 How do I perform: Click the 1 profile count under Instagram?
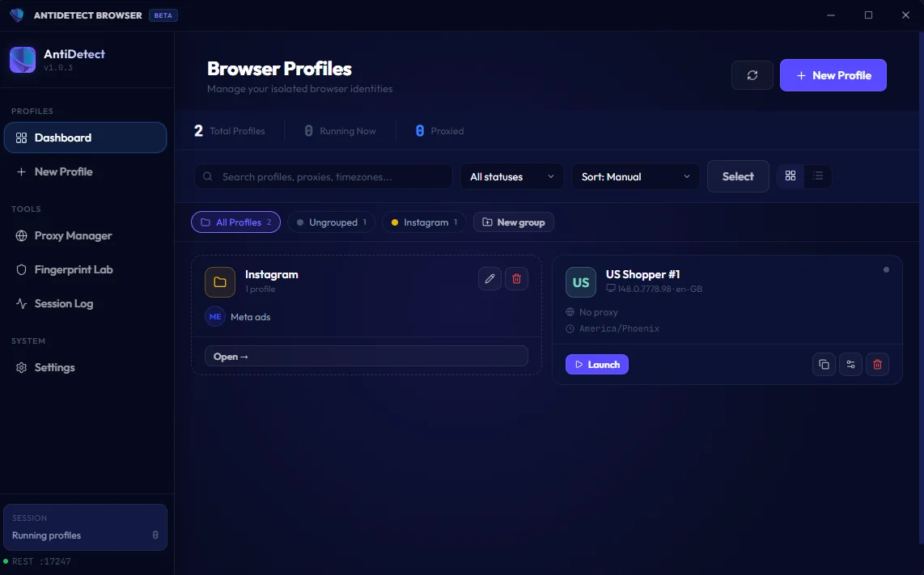[260, 290]
